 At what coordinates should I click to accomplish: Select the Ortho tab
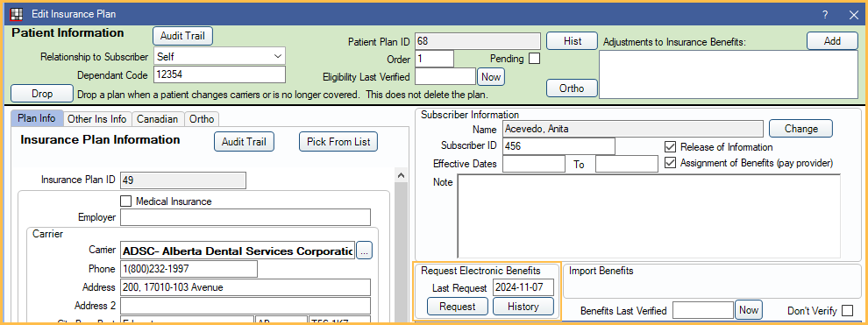click(x=202, y=119)
